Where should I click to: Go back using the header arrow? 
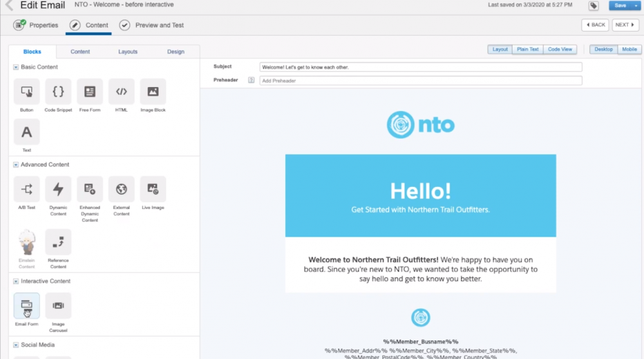[x=9, y=5]
